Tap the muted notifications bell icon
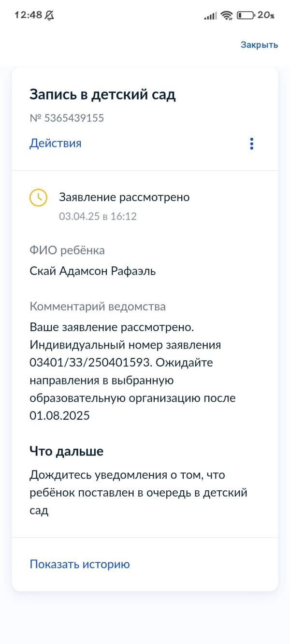Screen dimensions: 290x644 pos(49,15)
